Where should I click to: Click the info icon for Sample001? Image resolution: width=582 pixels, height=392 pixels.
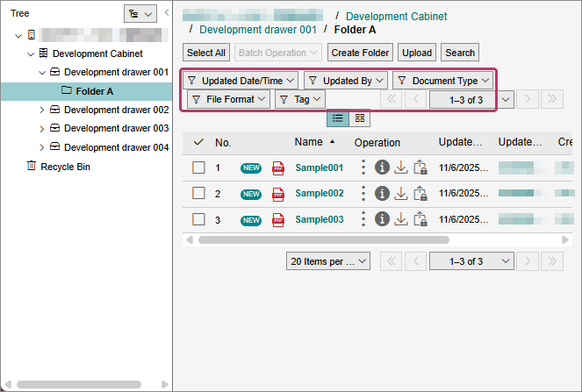382,167
